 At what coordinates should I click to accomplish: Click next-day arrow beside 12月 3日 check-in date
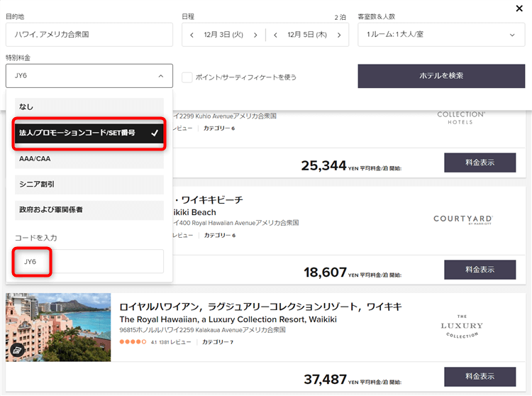click(x=255, y=34)
